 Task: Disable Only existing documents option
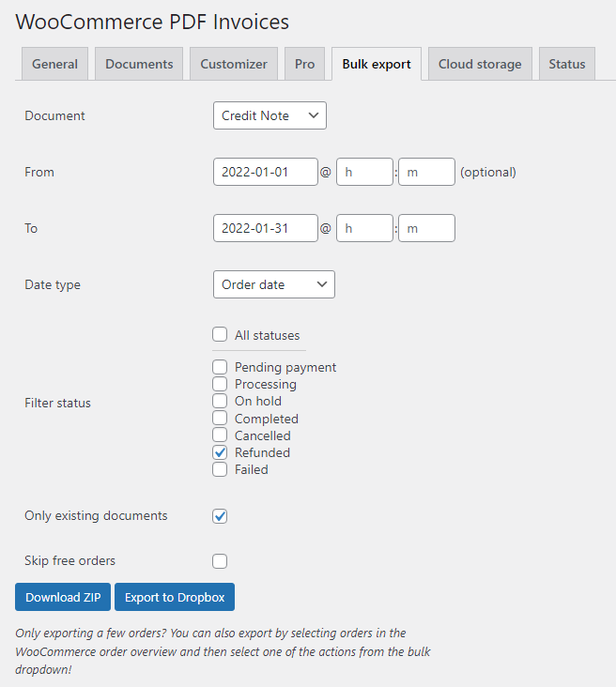click(220, 516)
